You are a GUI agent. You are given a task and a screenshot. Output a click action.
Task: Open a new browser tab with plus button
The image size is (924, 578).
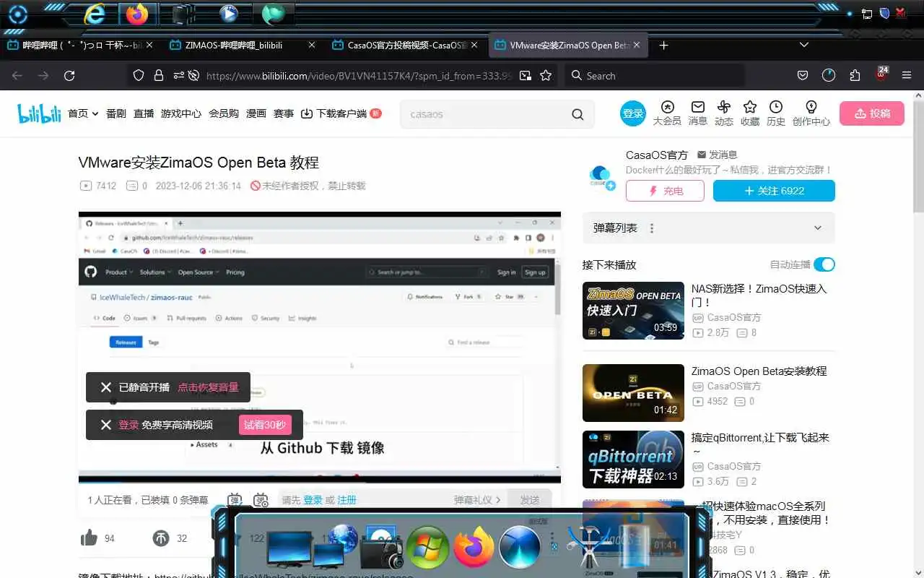664,45
